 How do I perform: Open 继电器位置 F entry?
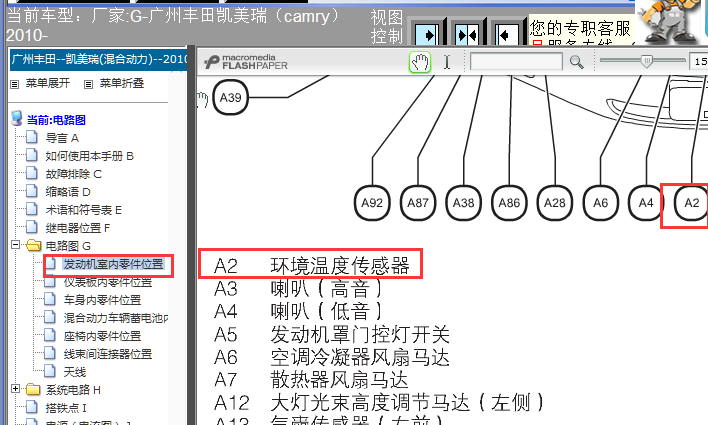(78, 228)
